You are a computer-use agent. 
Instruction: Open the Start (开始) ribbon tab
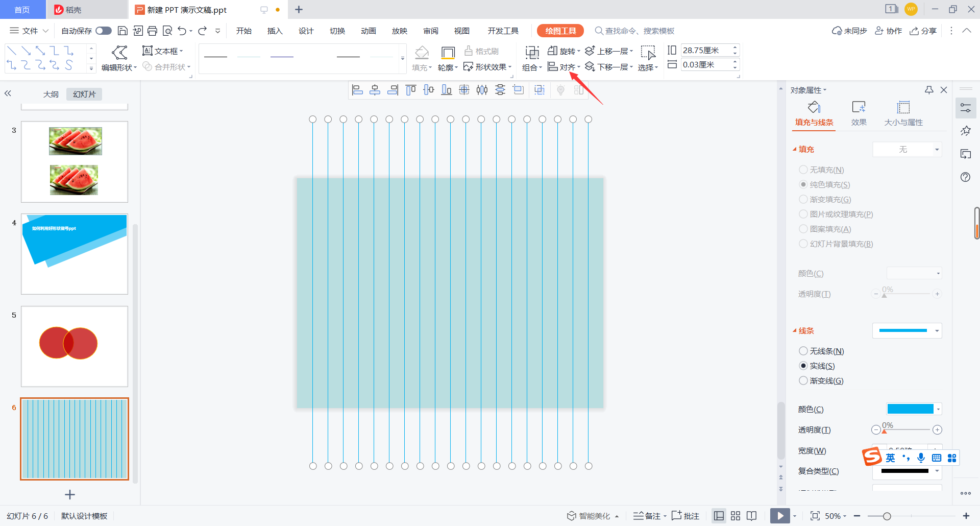244,31
